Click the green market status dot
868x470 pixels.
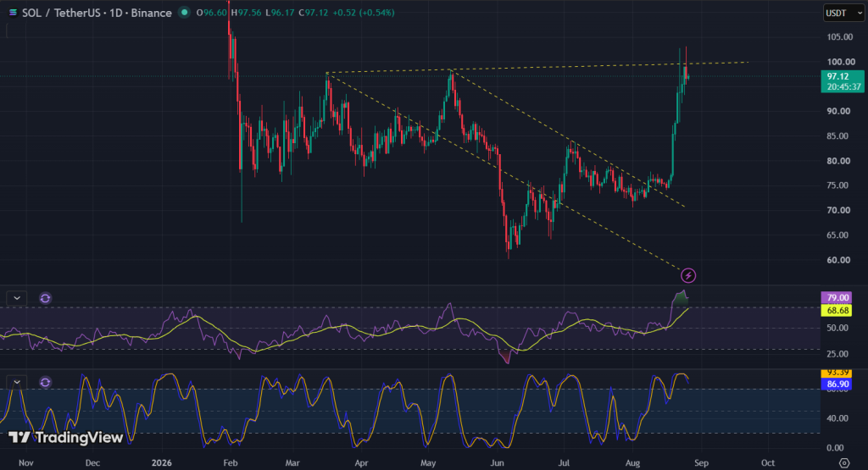(184, 12)
